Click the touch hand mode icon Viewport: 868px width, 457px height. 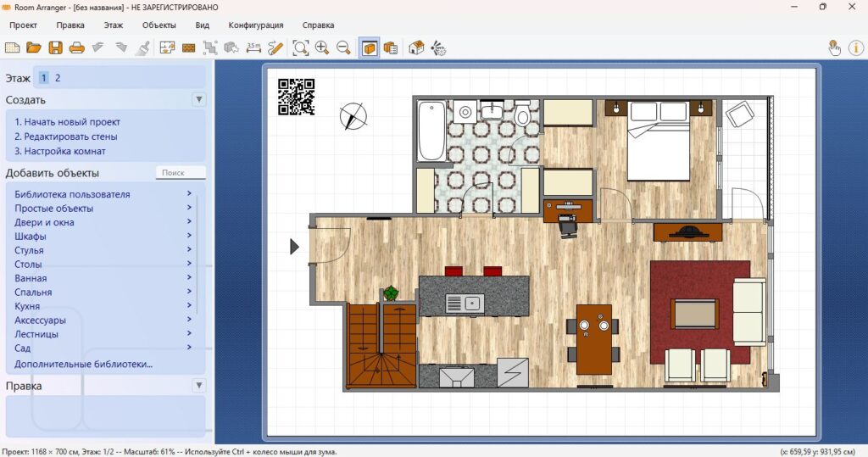pyautogui.click(x=834, y=48)
